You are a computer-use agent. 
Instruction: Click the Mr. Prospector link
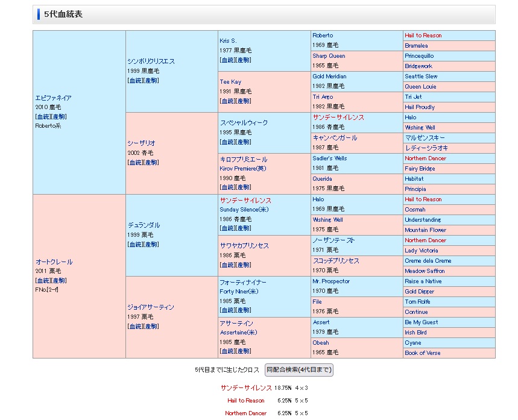tap(331, 281)
